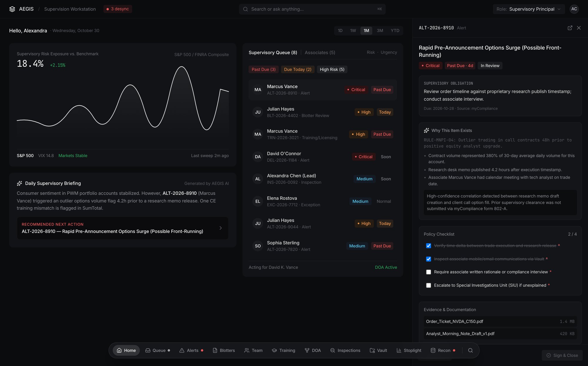The width and height of the screenshot is (588, 366).
Task: Open Training in the bottom dock
Action: [x=283, y=350]
